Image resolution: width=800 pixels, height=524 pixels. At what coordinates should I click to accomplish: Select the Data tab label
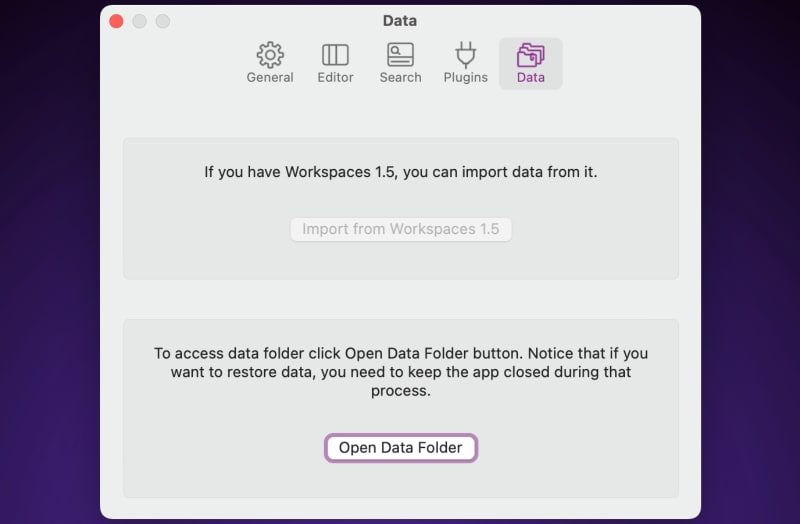point(531,78)
